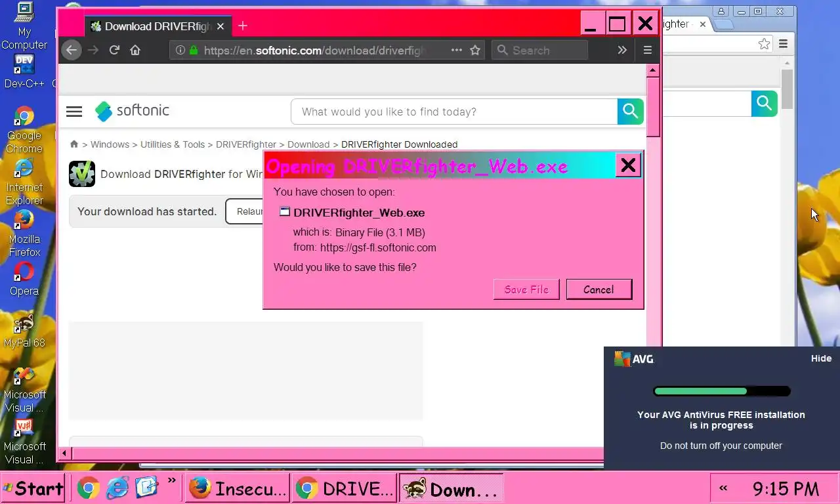Click the horizontal scrollbar left arrow
840x504 pixels.
[x=64, y=453]
